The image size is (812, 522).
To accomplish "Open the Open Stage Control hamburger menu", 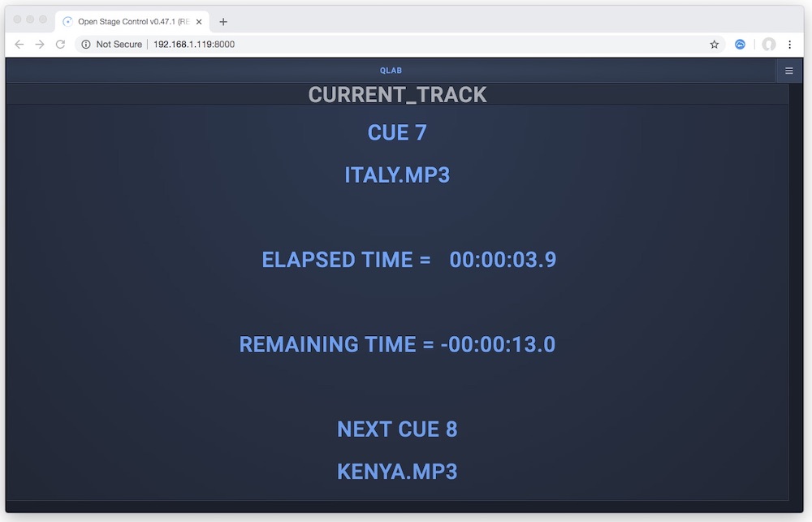I will [x=788, y=71].
